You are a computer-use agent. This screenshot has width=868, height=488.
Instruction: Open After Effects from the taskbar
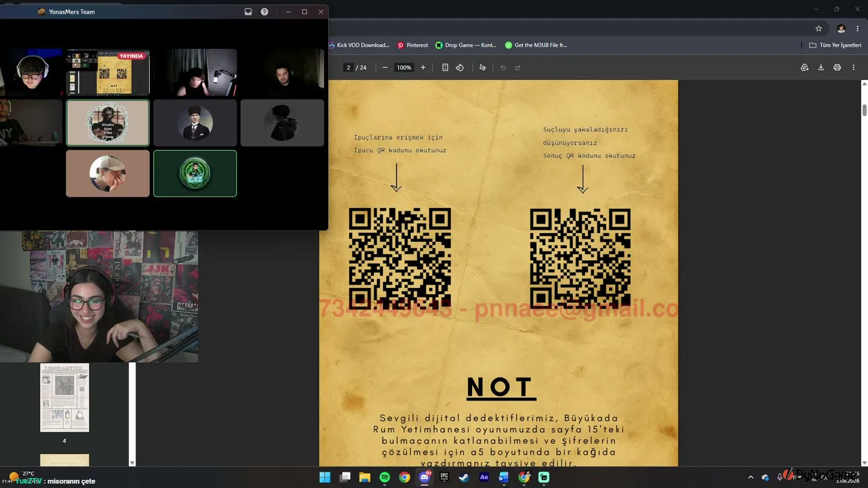[484, 477]
